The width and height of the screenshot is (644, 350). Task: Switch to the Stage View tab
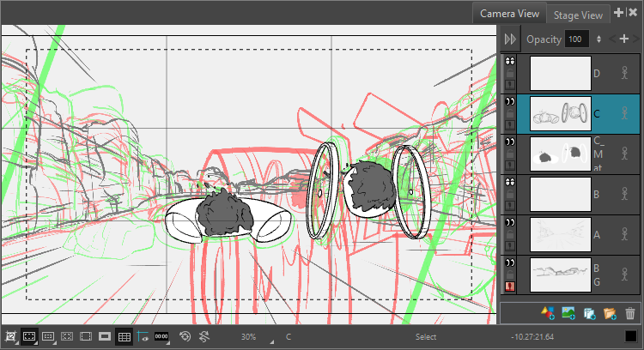(x=577, y=14)
